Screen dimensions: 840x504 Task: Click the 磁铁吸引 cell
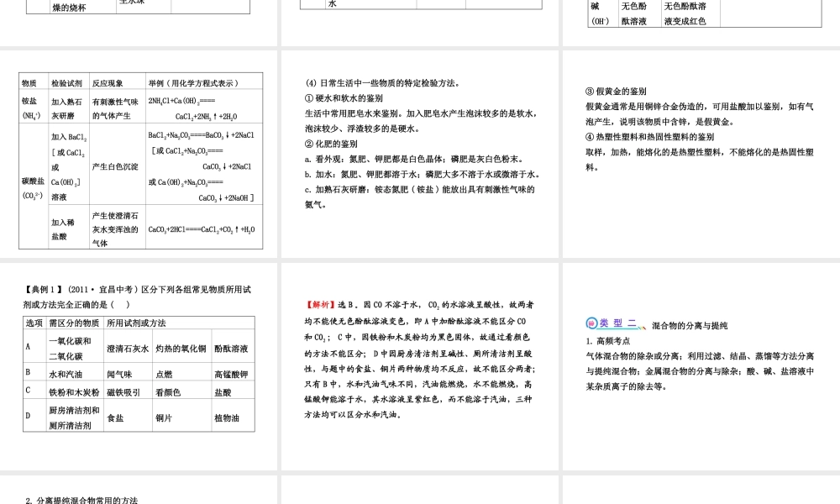click(128, 391)
